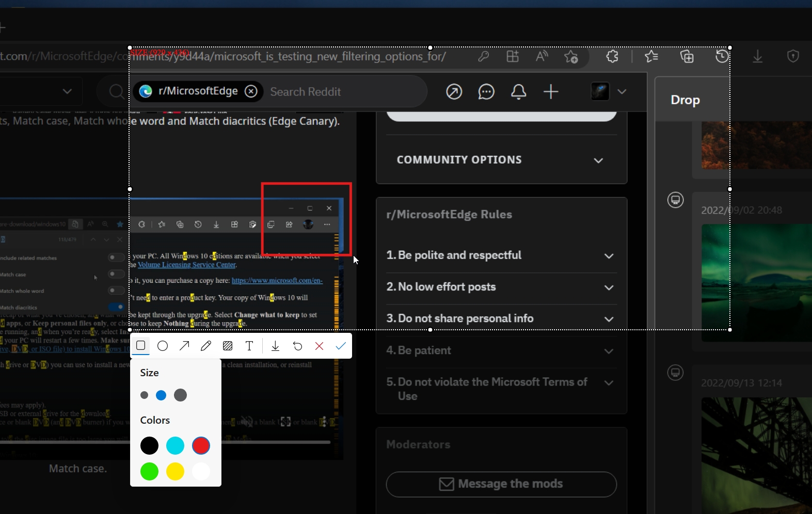The width and height of the screenshot is (812, 514).
Task: Click the 2022/09/13 12:14 timestamp
Action: [741, 383]
